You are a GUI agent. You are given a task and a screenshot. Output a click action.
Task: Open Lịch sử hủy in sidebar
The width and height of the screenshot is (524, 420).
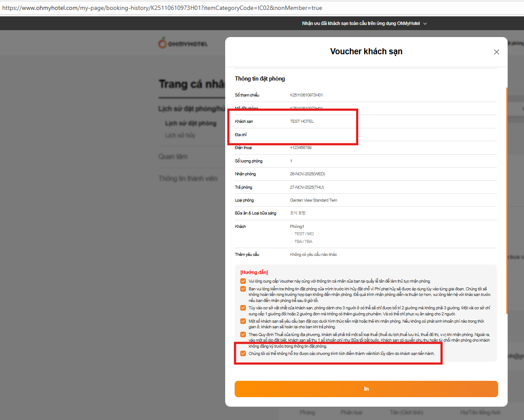click(180, 135)
